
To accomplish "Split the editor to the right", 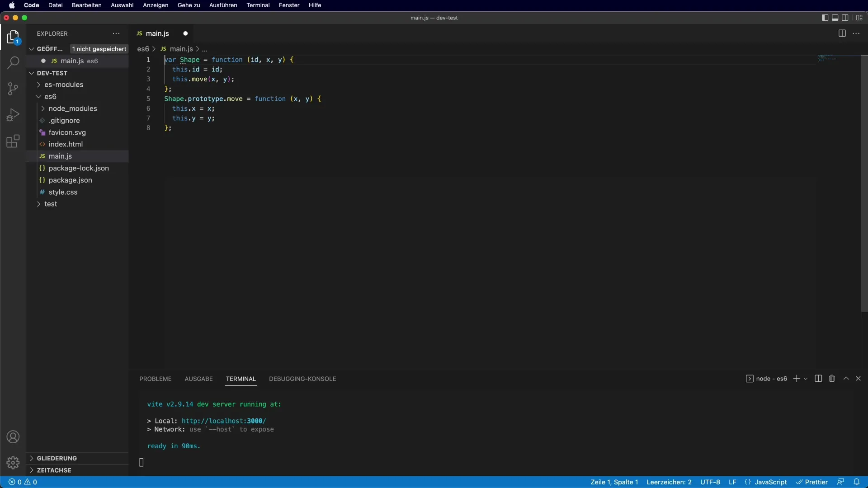I will (x=842, y=33).
